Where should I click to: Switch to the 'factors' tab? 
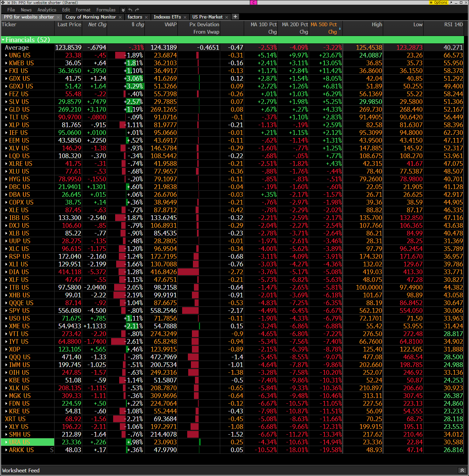[135, 17]
